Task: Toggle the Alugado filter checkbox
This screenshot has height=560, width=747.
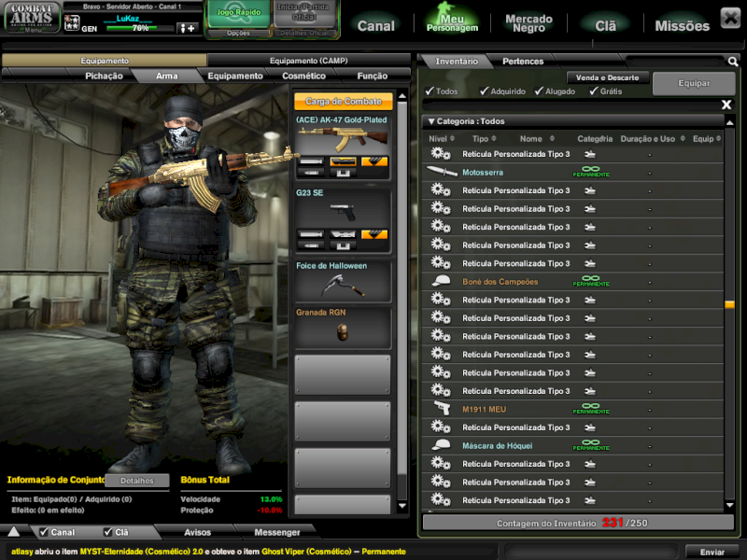Action: point(540,91)
